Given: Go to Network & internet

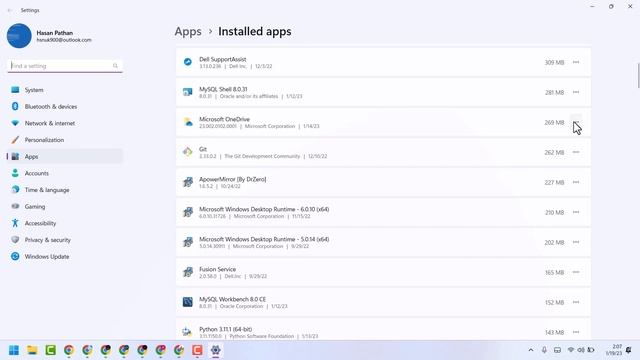Looking at the screenshot, I should coord(65,123).
